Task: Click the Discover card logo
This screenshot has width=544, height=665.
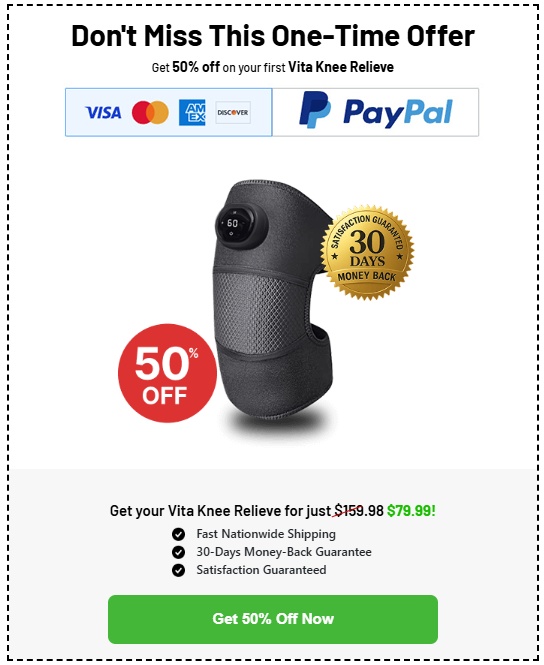Action: (233, 112)
